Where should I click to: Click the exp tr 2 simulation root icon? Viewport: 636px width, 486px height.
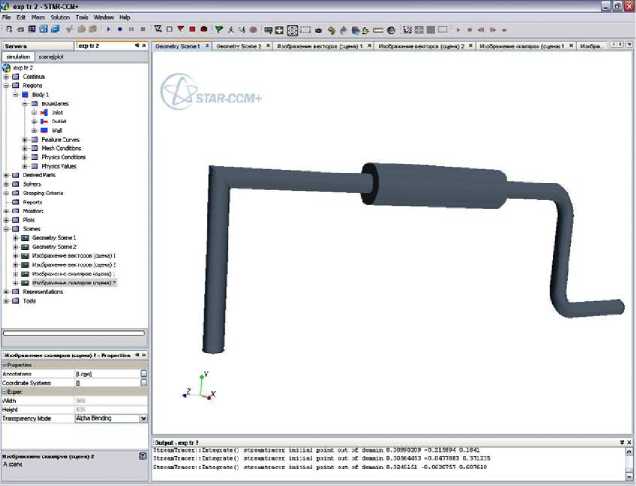click(6, 67)
